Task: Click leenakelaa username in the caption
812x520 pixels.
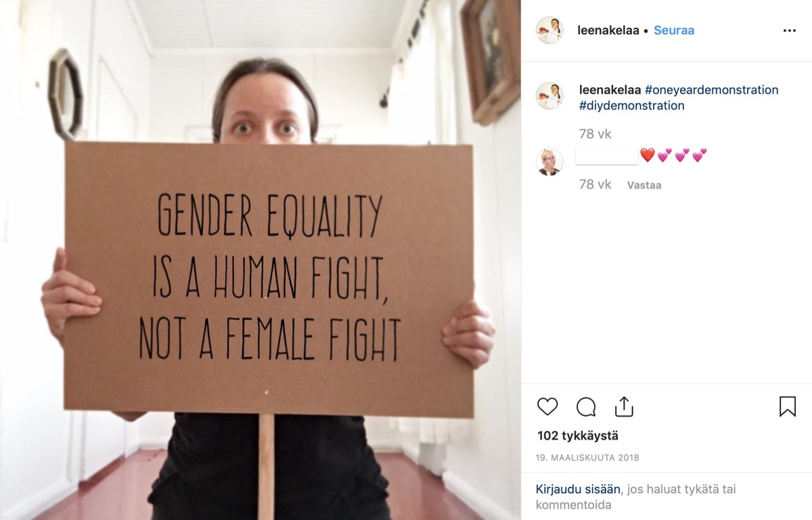Action: (x=610, y=90)
